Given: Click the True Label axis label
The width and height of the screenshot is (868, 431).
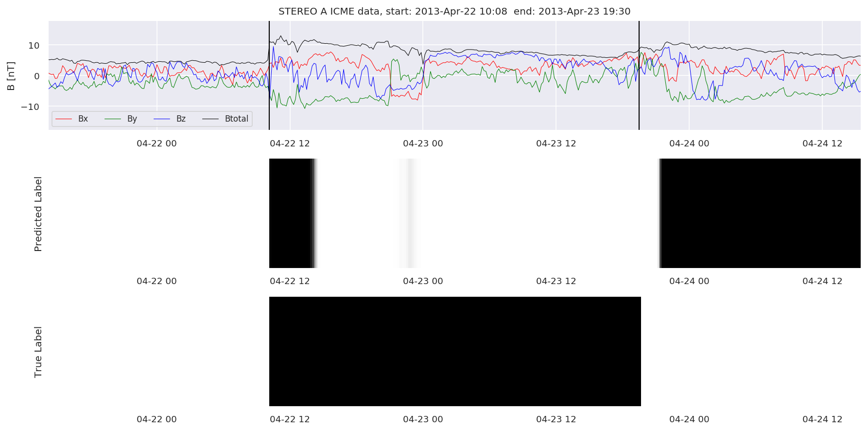Looking at the screenshot, I should (38, 352).
